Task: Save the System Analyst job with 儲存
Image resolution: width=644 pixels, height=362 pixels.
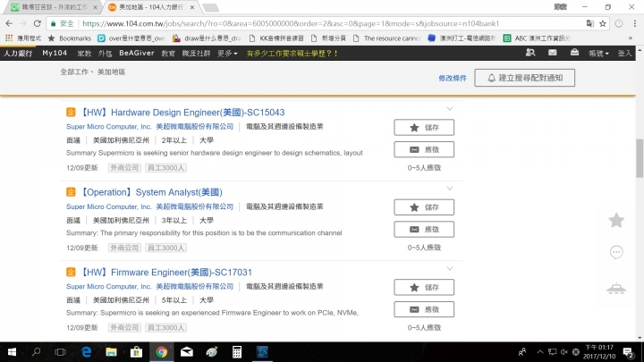Action: (x=424, y=207)
